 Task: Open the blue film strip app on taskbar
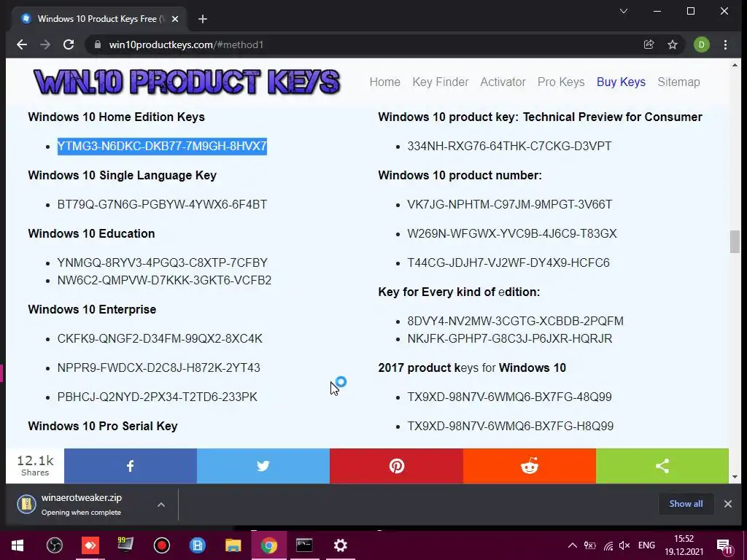[x=198, y=545]
